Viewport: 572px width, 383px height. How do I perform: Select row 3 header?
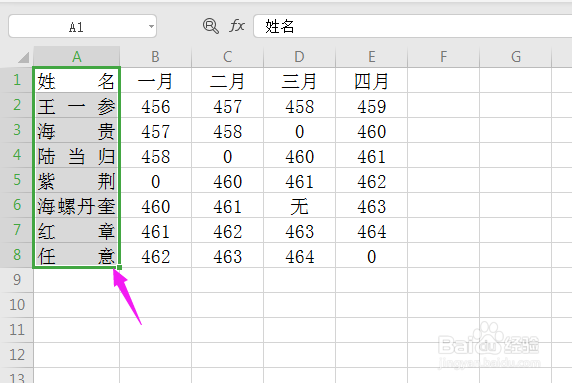17,130
